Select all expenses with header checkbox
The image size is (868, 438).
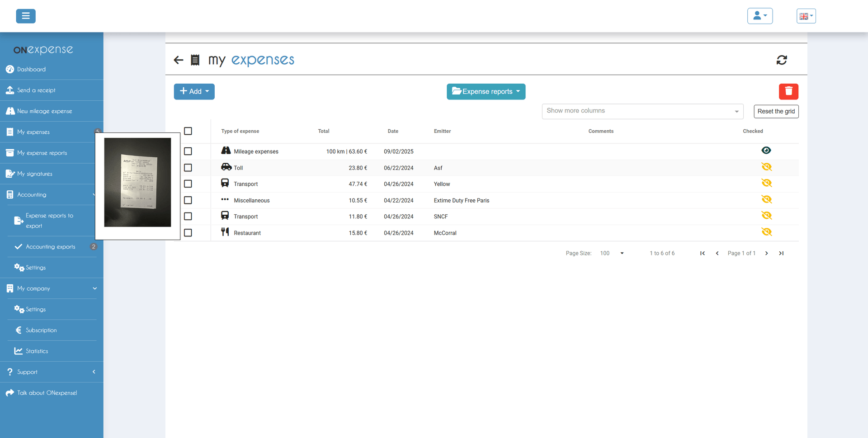(x=188, y=131)
